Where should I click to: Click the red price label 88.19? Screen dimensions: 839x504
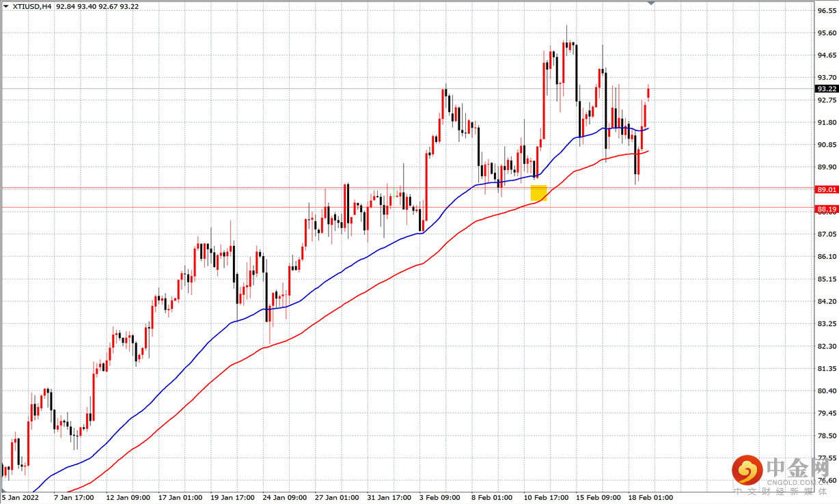pyautogui.click(x=827, y=208)
